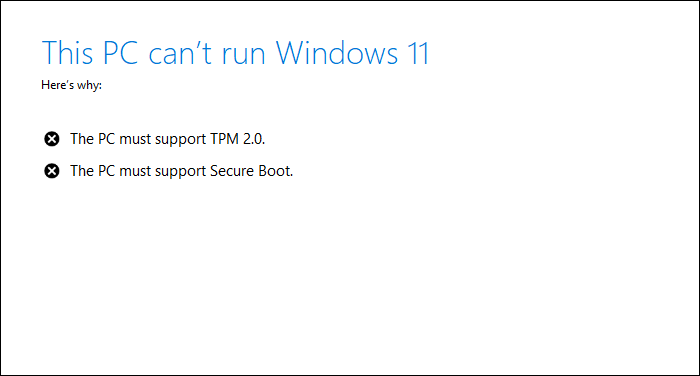The width and height of the screenshot is (700, 376).
Task: Click 'The PC must support Secure Boot.' message
Action: click(182, 171)
